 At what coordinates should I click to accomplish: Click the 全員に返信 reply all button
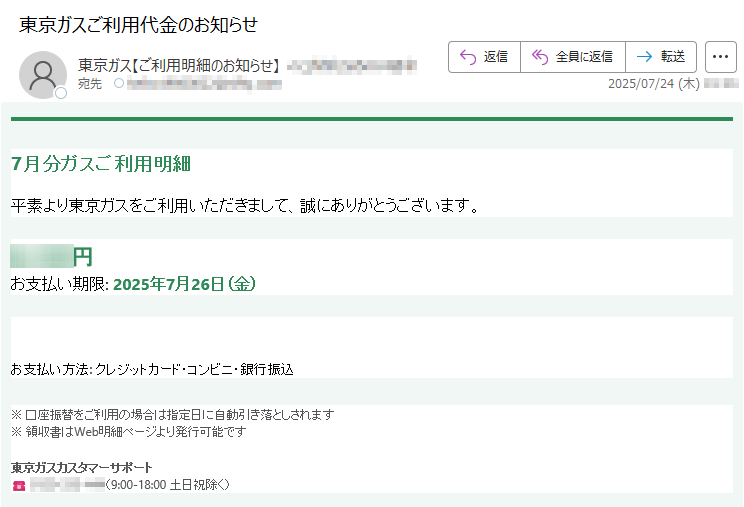pyautogui.click(x=573, y=57)
